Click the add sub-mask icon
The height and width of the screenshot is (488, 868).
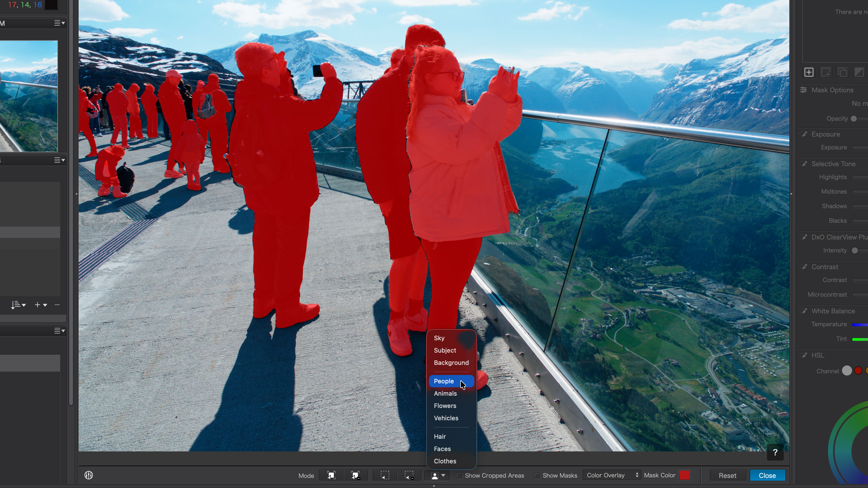(825, 72)
